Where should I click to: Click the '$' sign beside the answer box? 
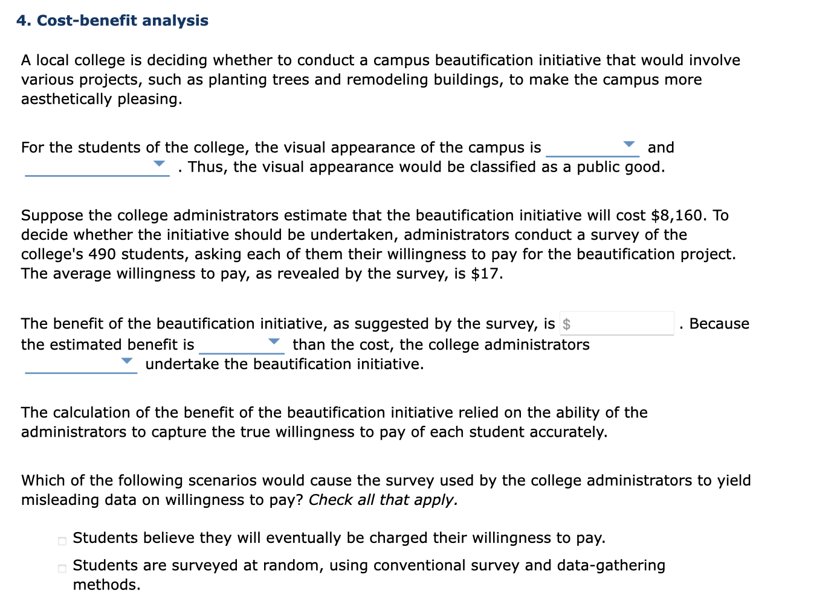567,324
